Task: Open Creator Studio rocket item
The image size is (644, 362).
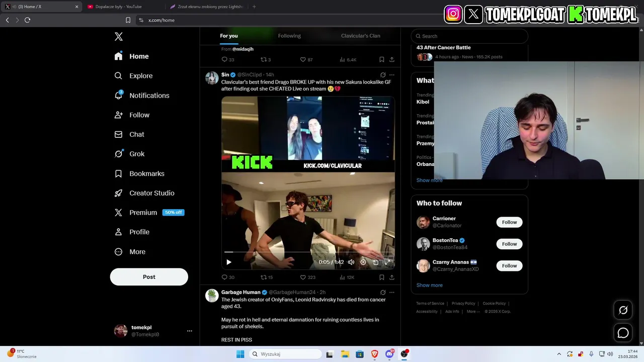Action: click(145, 193)
